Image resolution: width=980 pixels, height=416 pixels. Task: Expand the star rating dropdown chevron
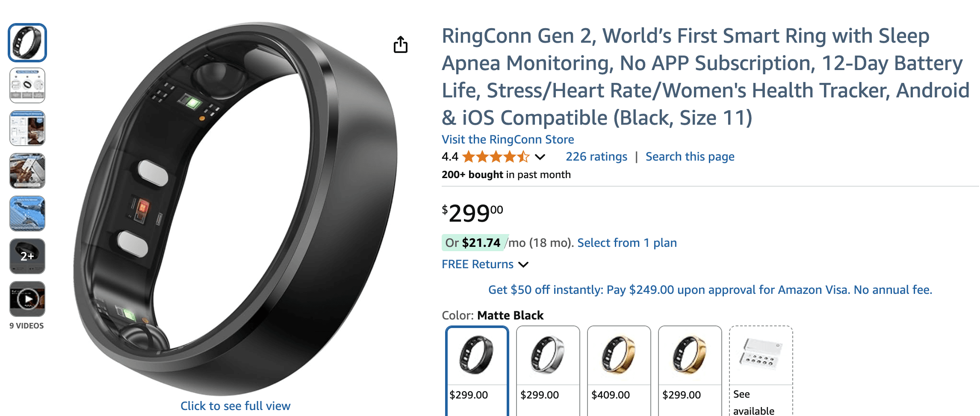click(540, 157)
